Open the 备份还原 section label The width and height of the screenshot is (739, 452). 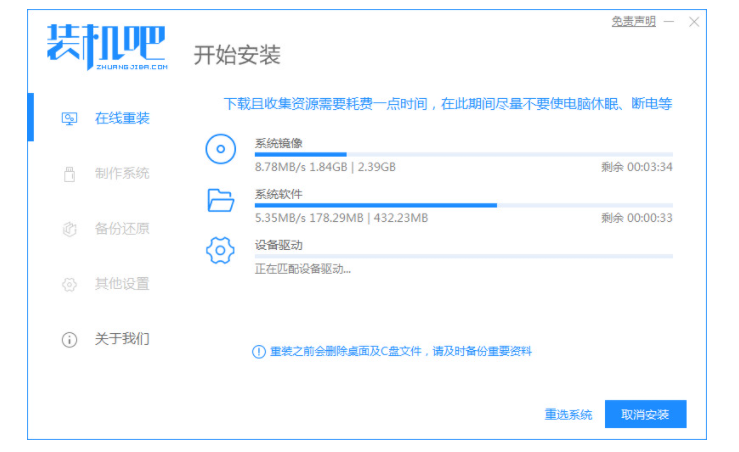[122, 229]
